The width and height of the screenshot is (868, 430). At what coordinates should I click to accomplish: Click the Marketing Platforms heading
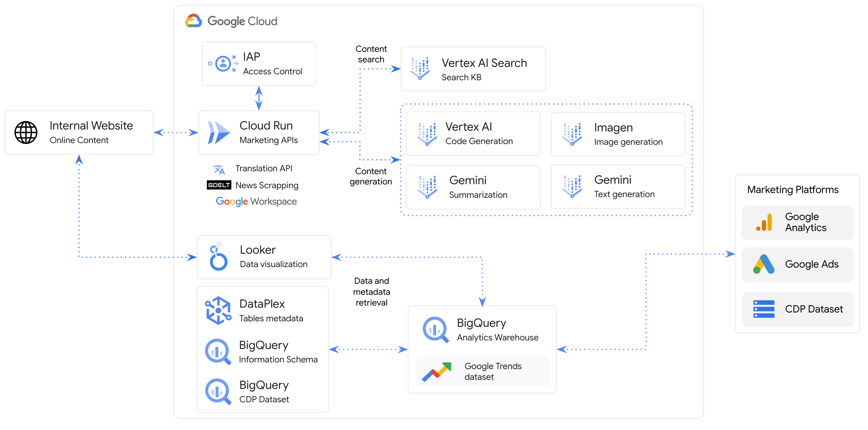point(793,189)
